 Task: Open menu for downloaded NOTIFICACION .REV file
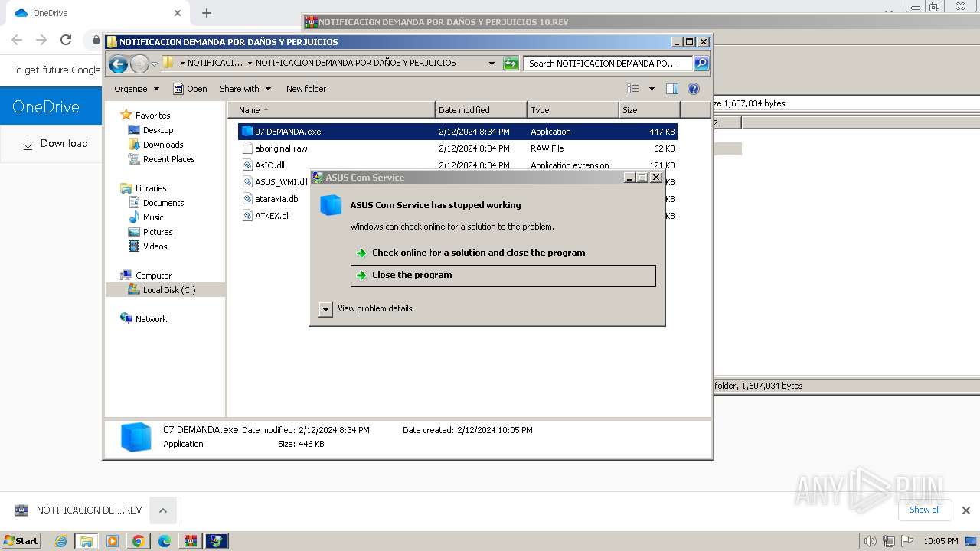point(162,510)
